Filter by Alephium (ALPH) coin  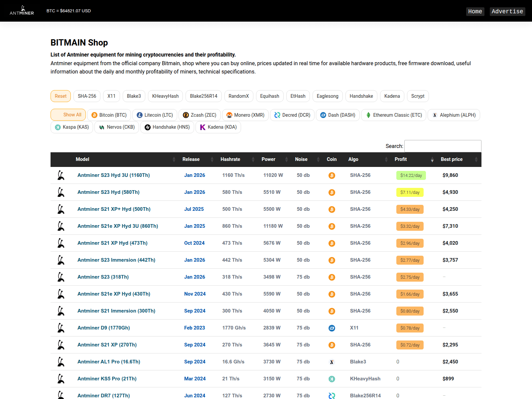pyautogui.click(x=454, y=115)
